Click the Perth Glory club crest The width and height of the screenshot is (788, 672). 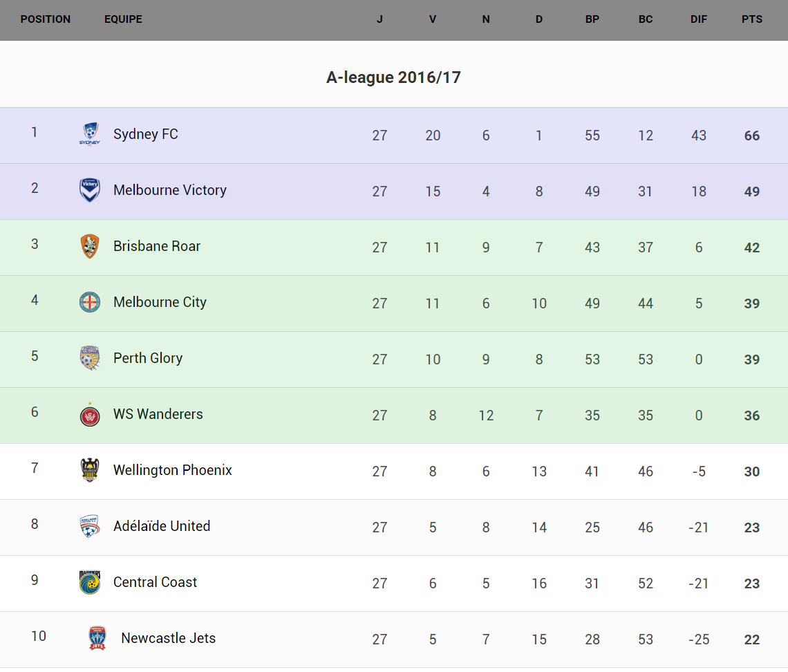point(90,358)
